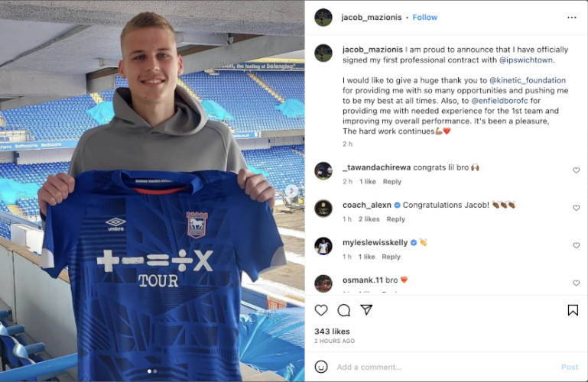588x382 pixels.
Task: Reply to coach_alexn's comment
Action: point(395,219)
